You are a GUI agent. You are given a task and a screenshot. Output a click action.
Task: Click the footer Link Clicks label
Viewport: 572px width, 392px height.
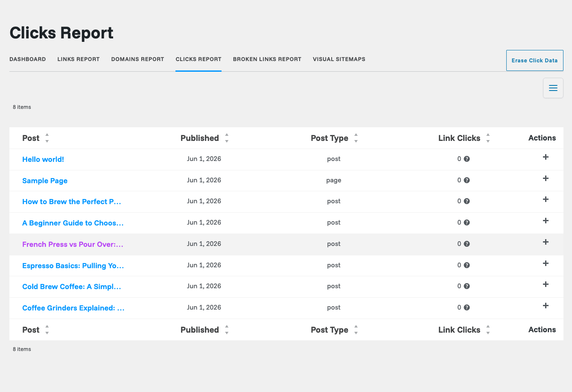[x=459, y=330]
